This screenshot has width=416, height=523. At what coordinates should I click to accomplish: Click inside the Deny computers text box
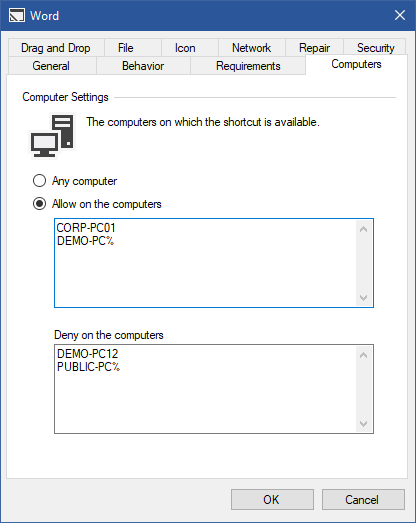(205, 389)
